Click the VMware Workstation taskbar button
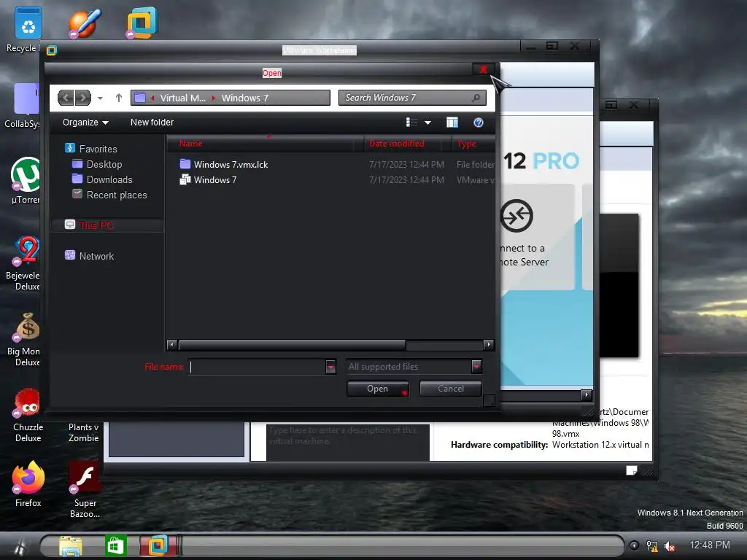The image size is (747, 560). click(x=158, y=545)
